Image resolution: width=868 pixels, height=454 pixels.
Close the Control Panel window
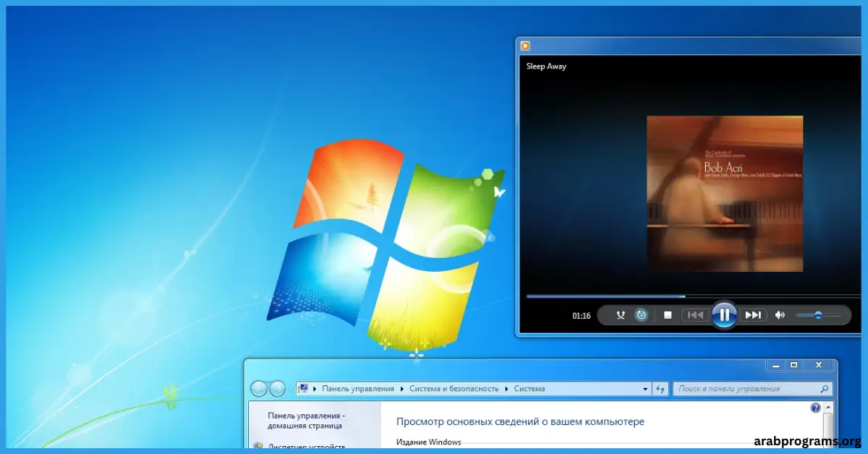[x=819, y=365]
